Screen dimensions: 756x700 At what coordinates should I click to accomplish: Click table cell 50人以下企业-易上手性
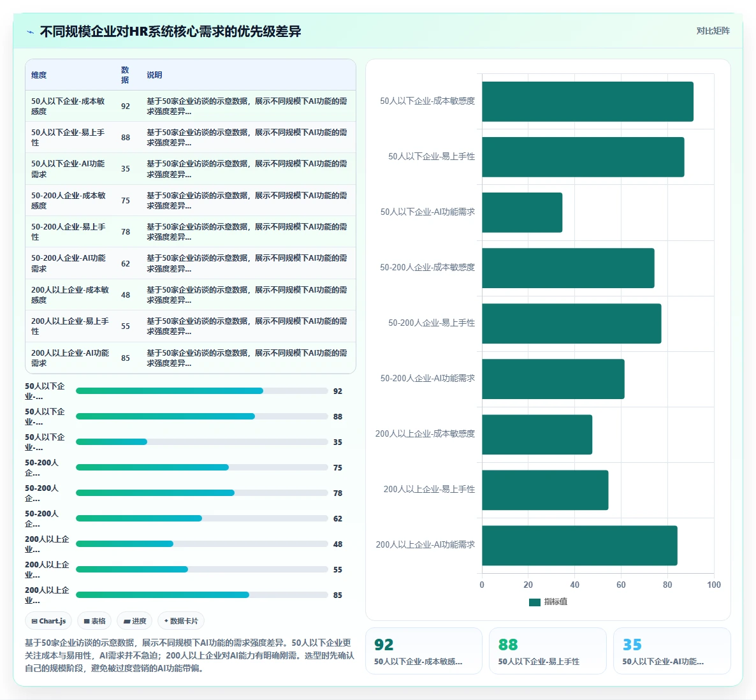70,138
